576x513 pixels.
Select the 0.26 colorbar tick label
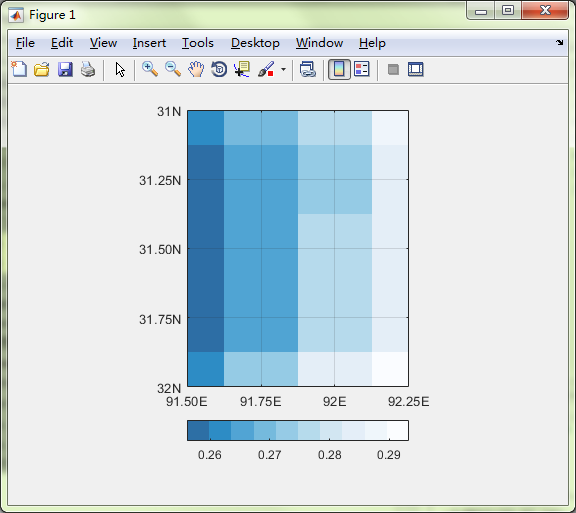(x=209, y=455)
